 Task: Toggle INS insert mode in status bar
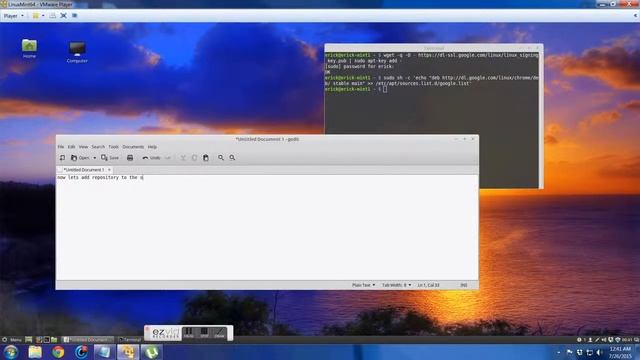click(x=464, y=285)
